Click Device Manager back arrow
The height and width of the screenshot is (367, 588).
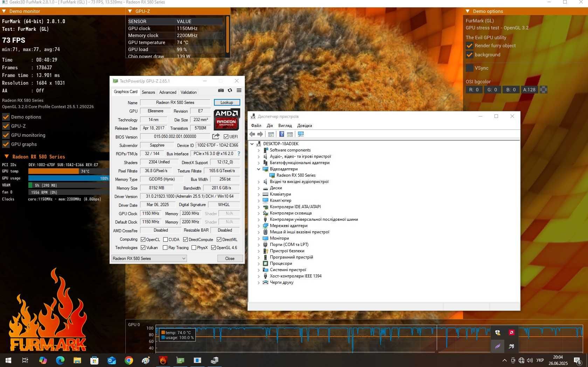click(253, 134)
